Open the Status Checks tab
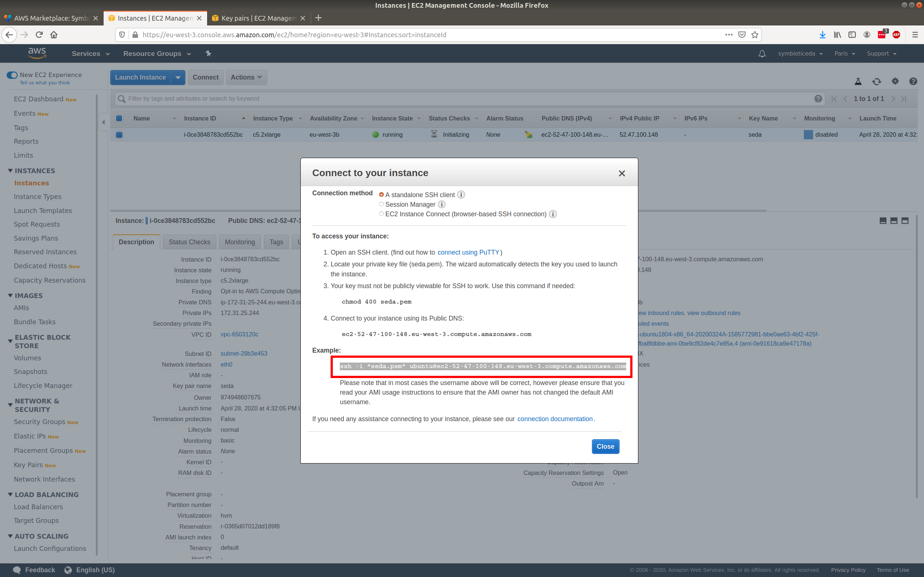Image resolution: width=924 pixels, height=577 pixels. coord(189,242)
